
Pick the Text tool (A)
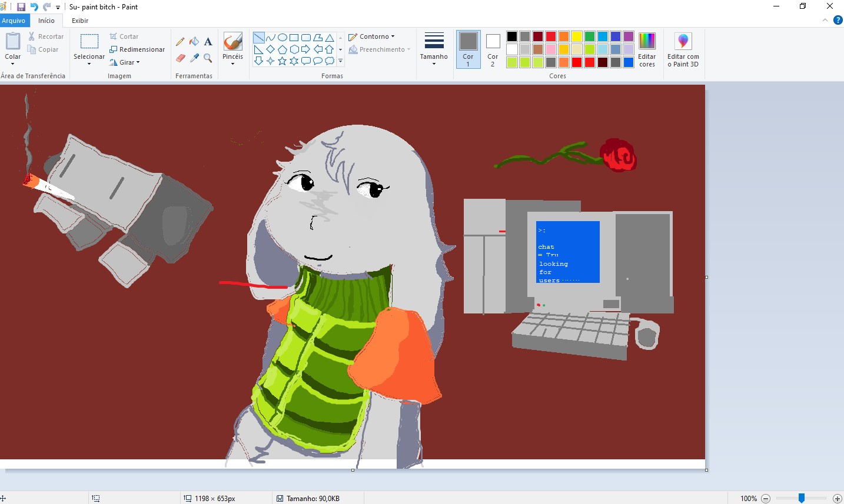tap(208, 41)
